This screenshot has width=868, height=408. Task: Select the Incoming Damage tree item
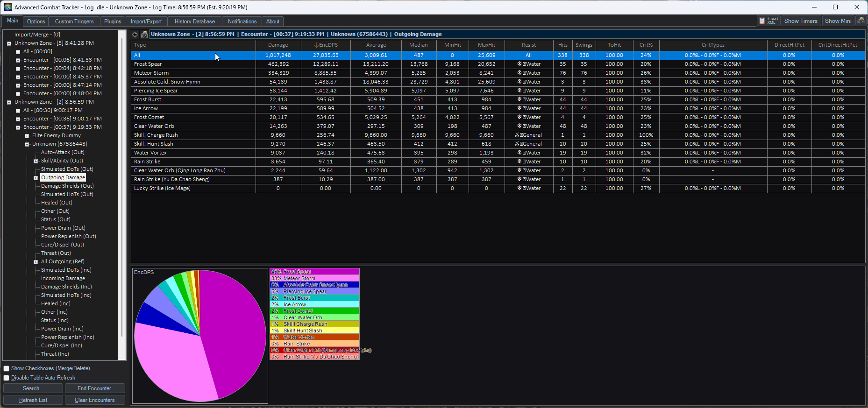click(x=63, y=279)
